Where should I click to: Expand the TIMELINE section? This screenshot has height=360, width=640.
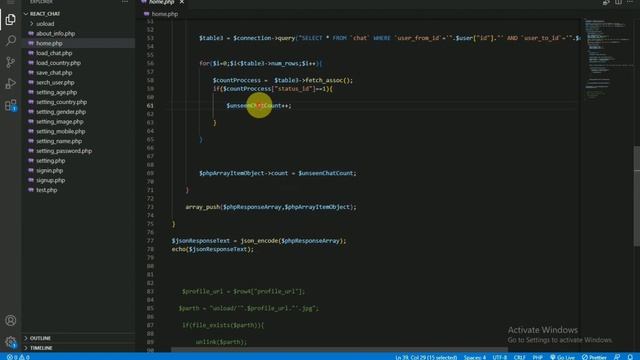click(x=41, y=348)
